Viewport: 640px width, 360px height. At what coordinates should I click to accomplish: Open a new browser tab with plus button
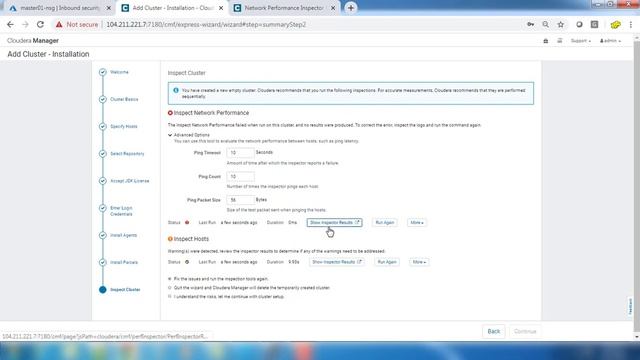(351, 8)
